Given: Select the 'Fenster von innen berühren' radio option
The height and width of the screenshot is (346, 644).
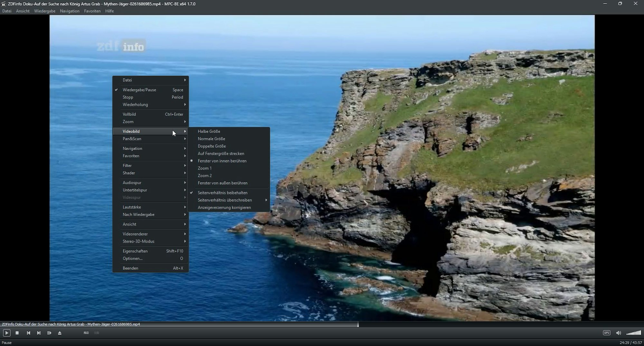Looking at the screenshot, I should point(222,161).
